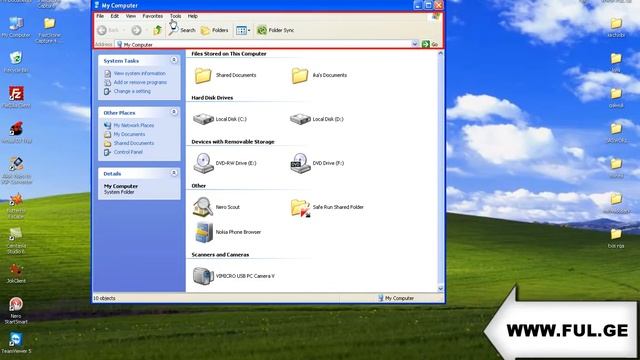Image resolution: width=640 pixels, height=360 pixels.
Task: Open the Favorites menu
Action: click(x=153, y=16)
